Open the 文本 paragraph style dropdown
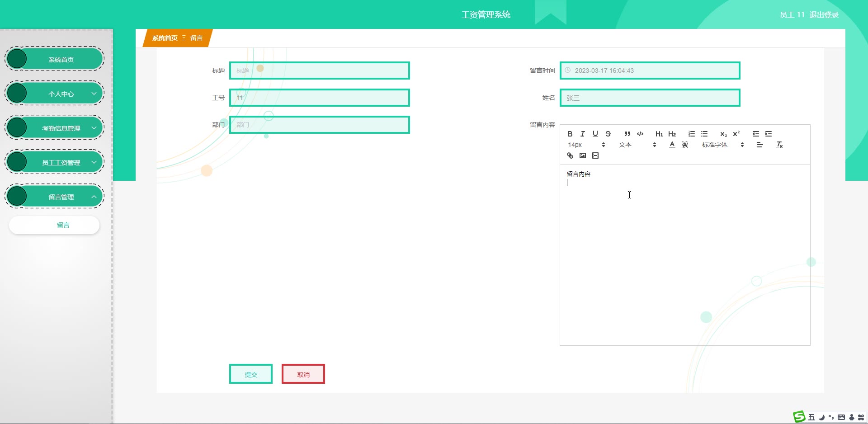Viewport: 868px width, 424px height. pos(637,145)
